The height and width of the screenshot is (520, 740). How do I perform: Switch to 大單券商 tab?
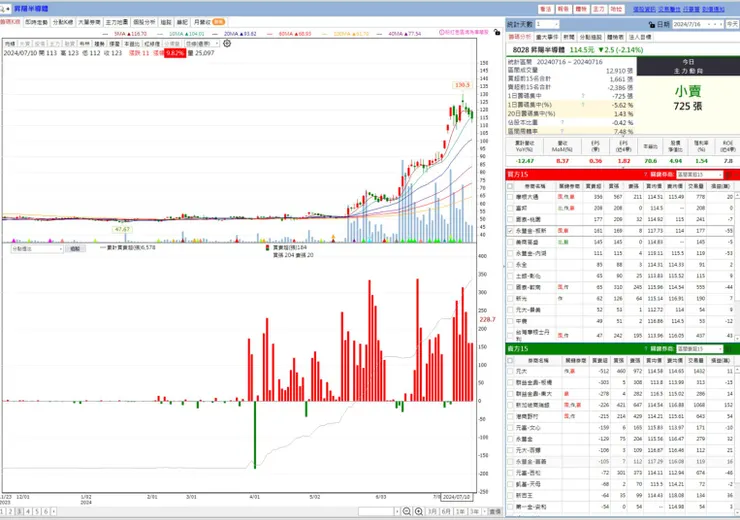[89, 22]
